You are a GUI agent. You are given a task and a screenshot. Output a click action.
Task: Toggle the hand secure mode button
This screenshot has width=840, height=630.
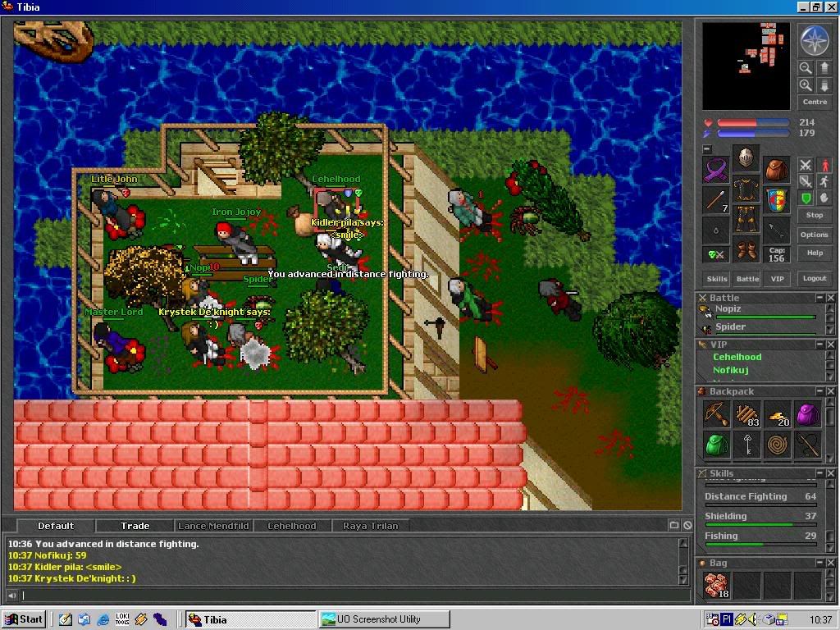824,199
